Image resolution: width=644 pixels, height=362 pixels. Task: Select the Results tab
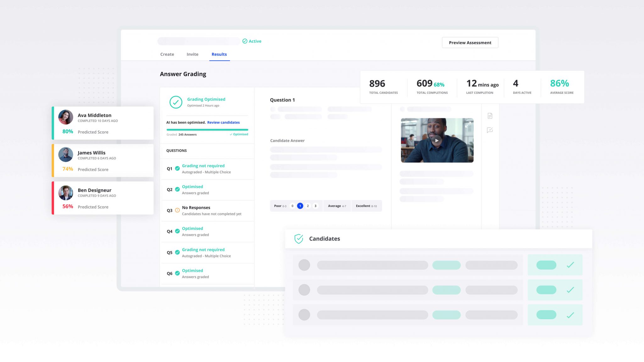pos(219,54)
